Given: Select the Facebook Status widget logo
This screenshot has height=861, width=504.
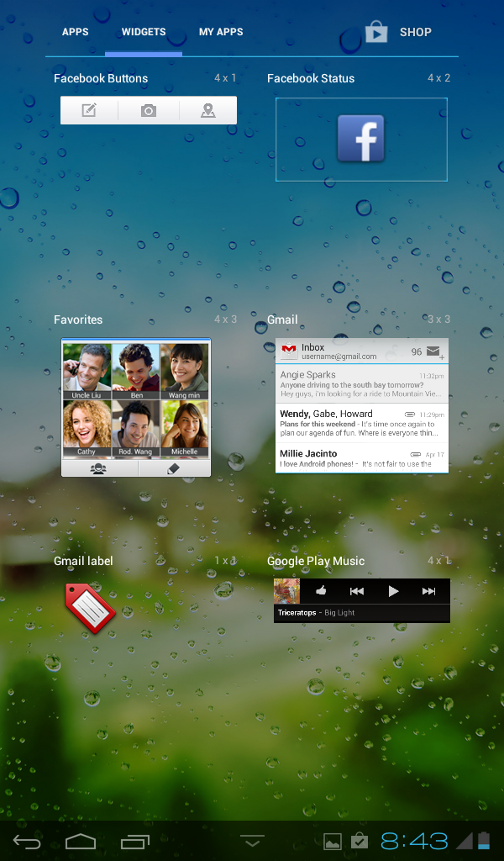Looking at the screenshot, I should point(360,139).
